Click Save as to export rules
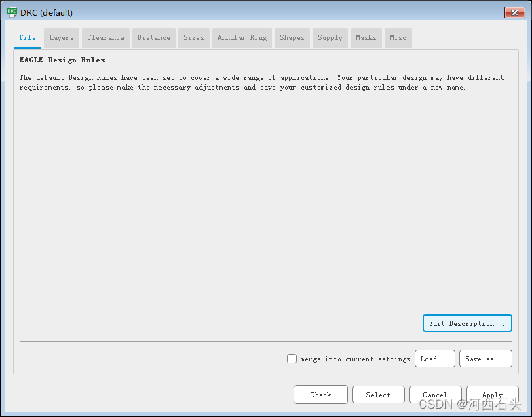 [485, 359]
